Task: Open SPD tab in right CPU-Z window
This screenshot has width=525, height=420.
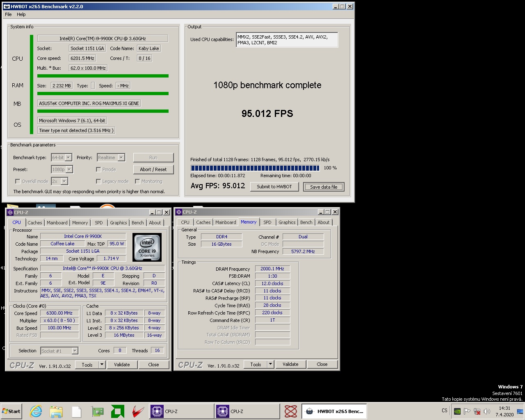Action: pyautogui.click(x=267, y=222)
